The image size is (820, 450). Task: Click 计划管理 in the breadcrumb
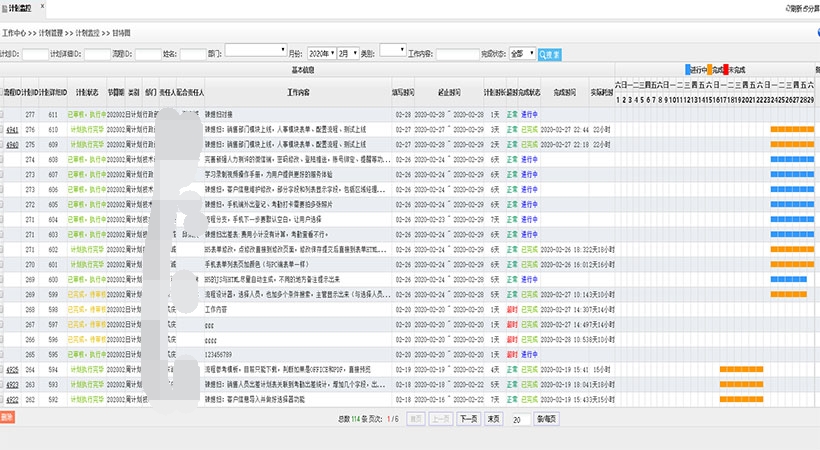(x=51, y=33)
